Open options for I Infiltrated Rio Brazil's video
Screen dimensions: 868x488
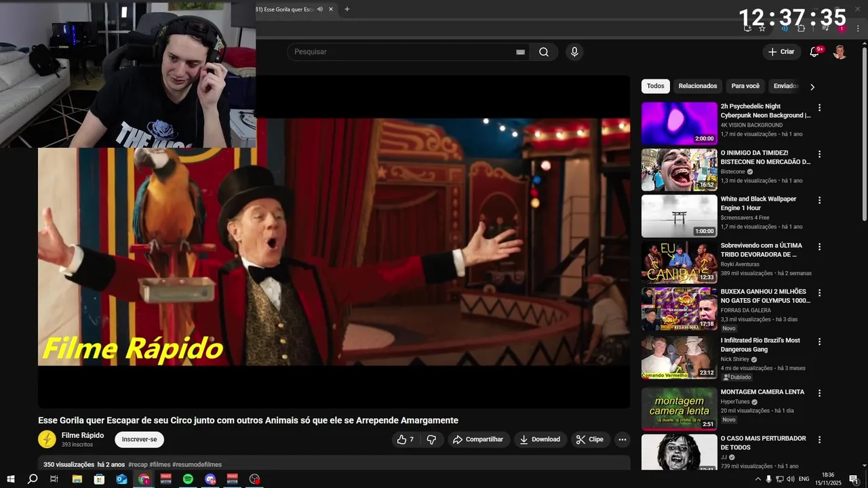click(x=819, y=342)
